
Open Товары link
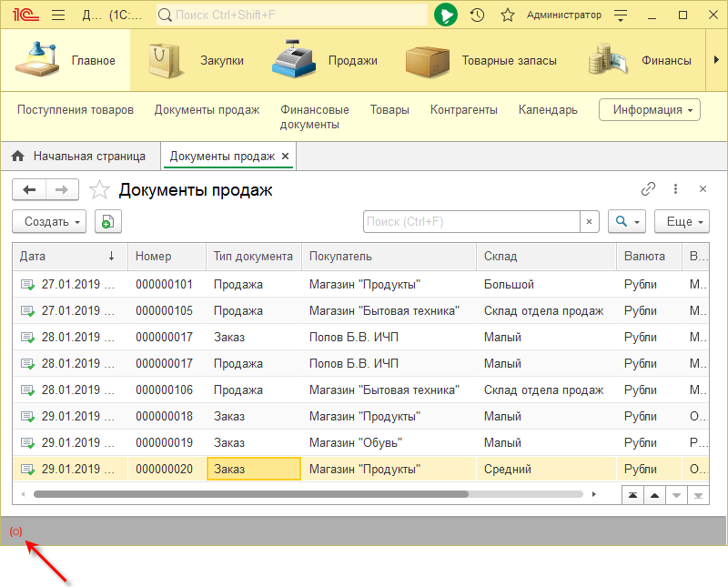click(x=389, y=109)
